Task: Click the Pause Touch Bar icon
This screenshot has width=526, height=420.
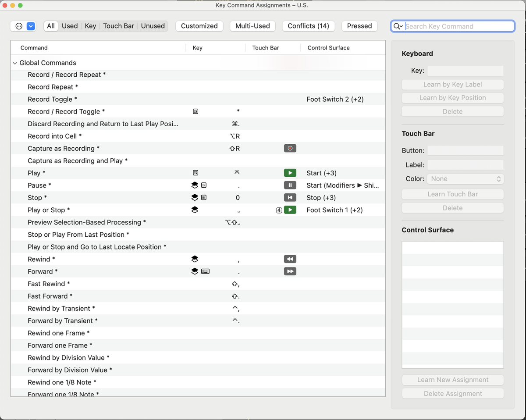Action: click(290, 185)
